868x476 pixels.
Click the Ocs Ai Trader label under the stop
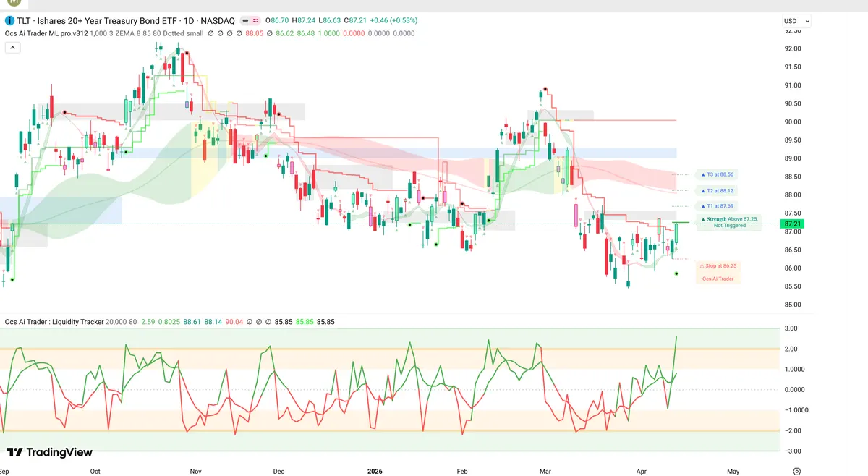[x=718, y=279]
